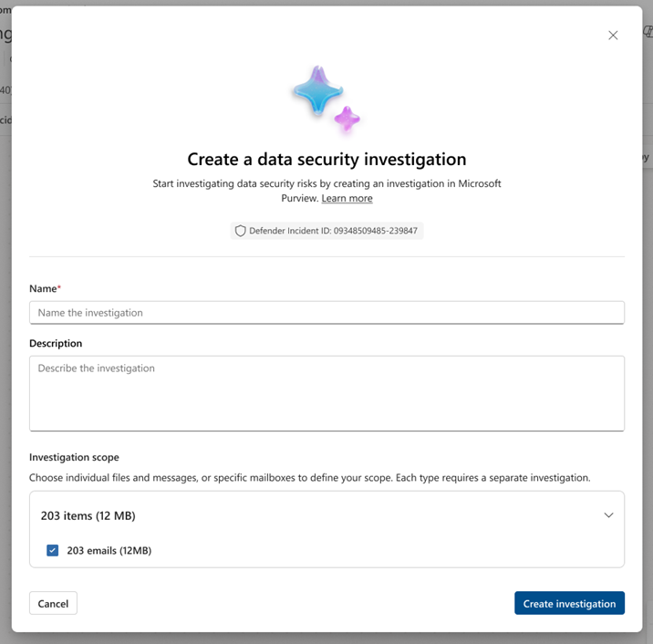Image resolution: width=653 pixels, height=644 pixels.
Task: Click the shield icon beside Defender Incident ID
Action: [241, 231]
